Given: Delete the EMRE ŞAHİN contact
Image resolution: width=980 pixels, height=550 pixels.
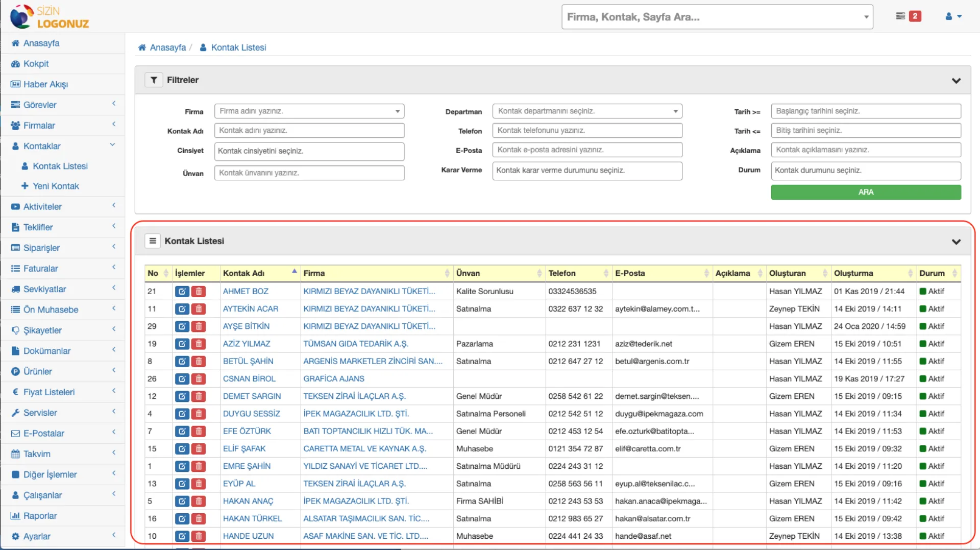Looking at the screenshot, I should (x=199, y=466).
